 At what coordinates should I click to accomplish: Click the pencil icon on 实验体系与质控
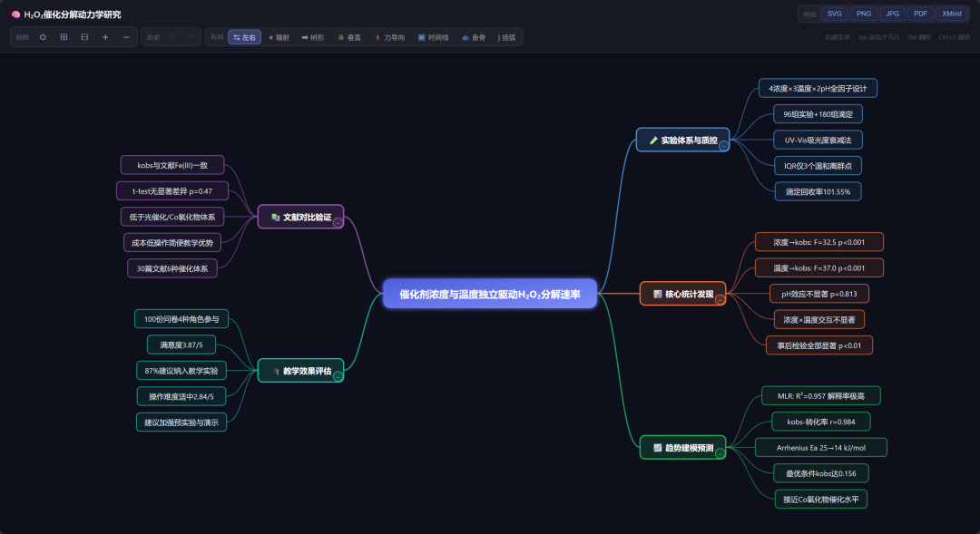653,141
